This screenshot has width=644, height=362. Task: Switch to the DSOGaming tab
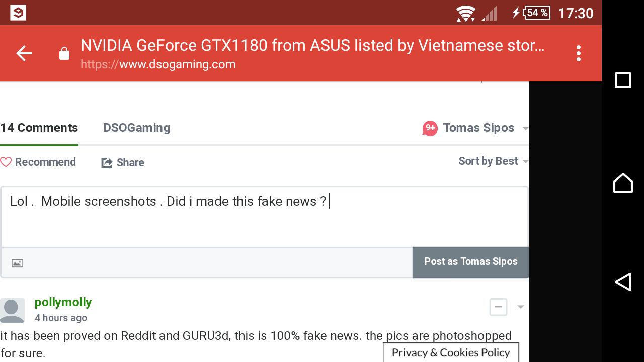(x=136, y=128)
